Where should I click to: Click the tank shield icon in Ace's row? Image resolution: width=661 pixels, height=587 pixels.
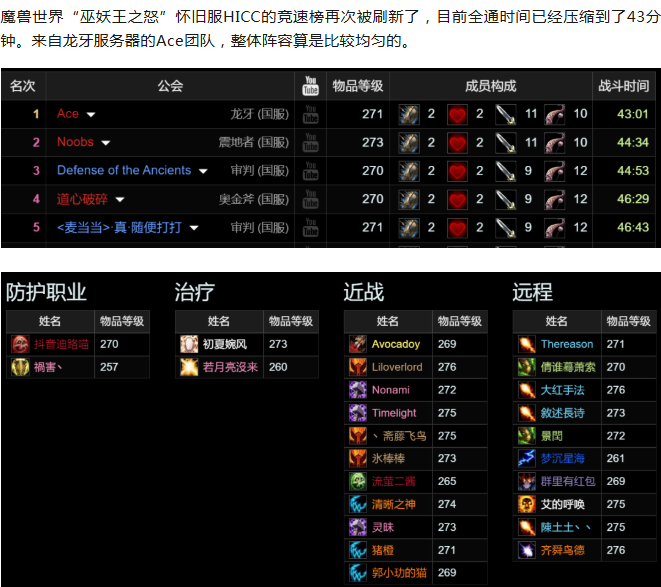point(409,114)
